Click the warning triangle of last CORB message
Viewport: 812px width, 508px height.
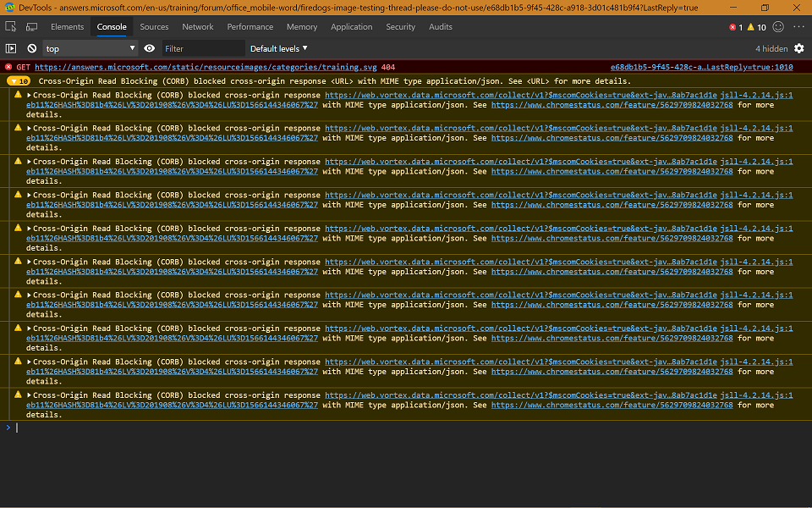tap(18, 395)
